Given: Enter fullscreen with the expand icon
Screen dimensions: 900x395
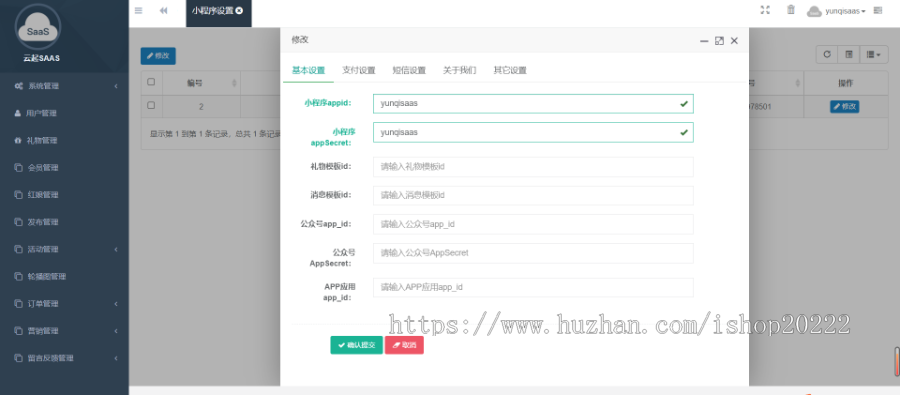Looking at the screenshot, I should [765, 10].
